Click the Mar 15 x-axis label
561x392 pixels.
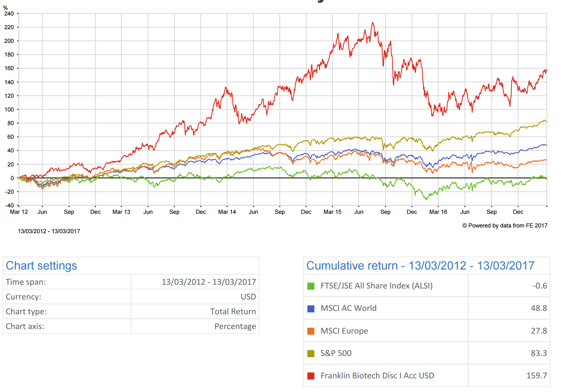(x=332, y=212)
